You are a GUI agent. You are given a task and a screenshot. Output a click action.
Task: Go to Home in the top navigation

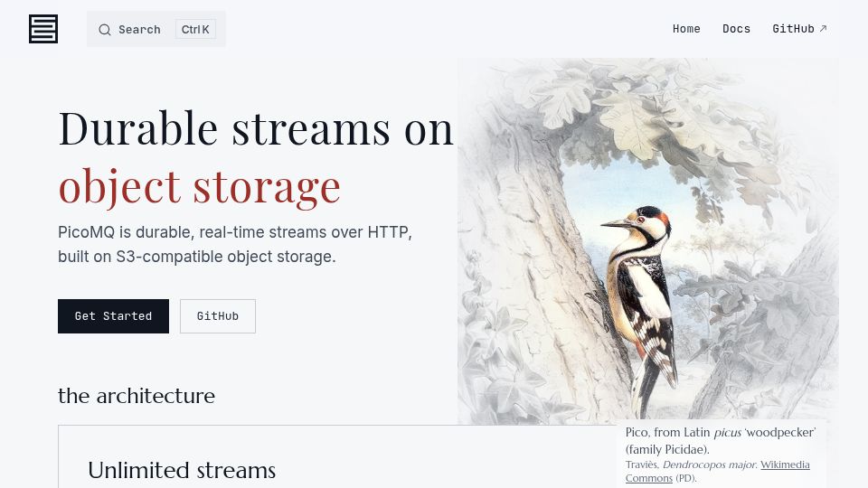[x=686, y=29]
